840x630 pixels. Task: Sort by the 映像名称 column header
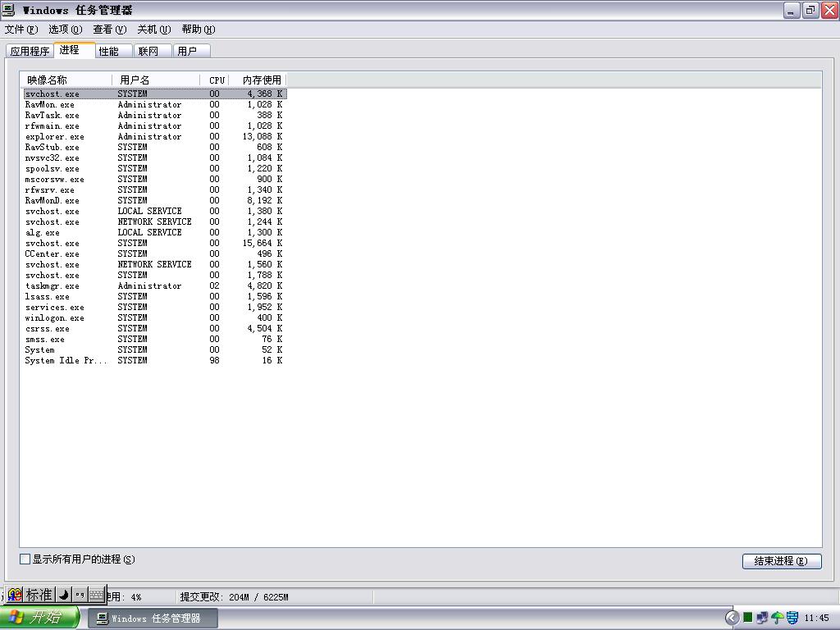[66, 80]
